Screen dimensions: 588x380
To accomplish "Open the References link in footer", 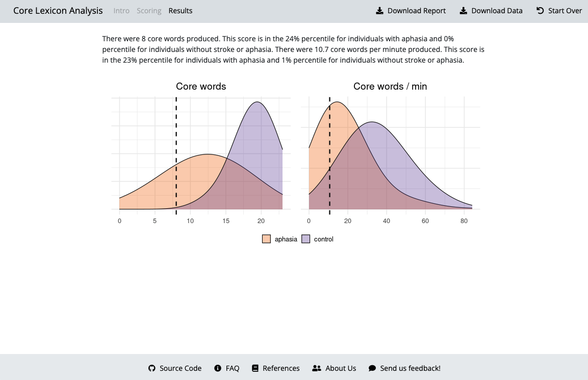I will [x=281, y=368].
